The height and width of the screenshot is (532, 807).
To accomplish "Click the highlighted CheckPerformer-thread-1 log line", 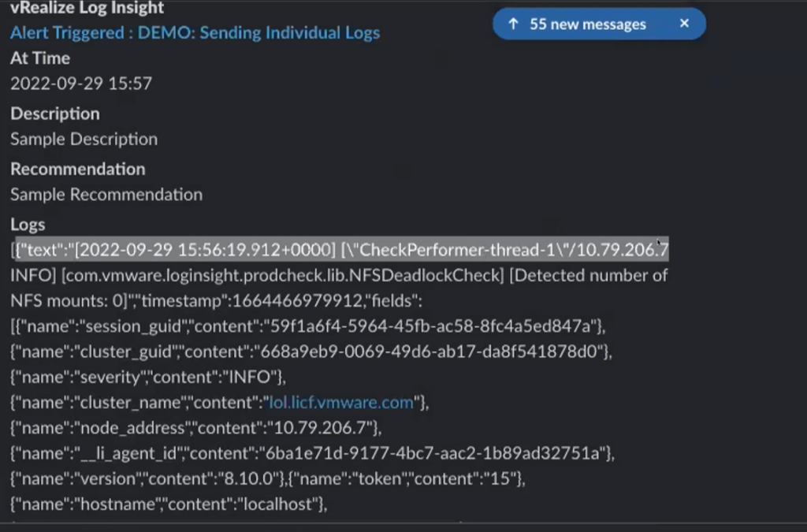I will pos(342,251).
